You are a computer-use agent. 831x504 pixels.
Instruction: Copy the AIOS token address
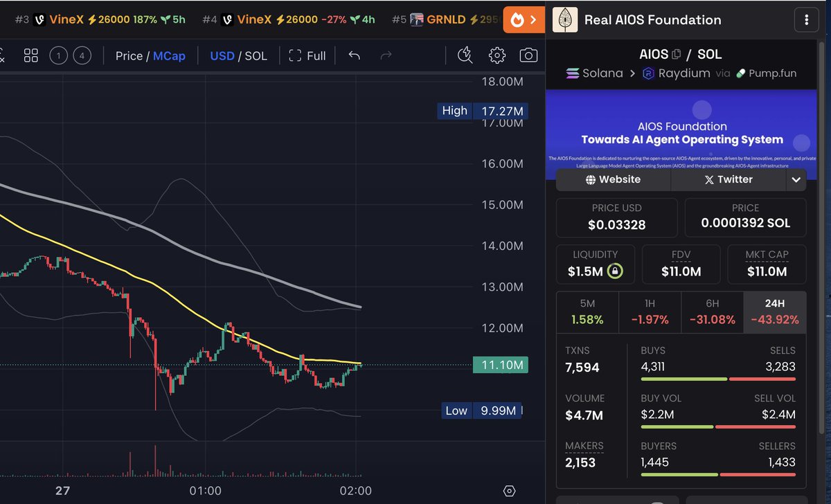tap(676, 54)
